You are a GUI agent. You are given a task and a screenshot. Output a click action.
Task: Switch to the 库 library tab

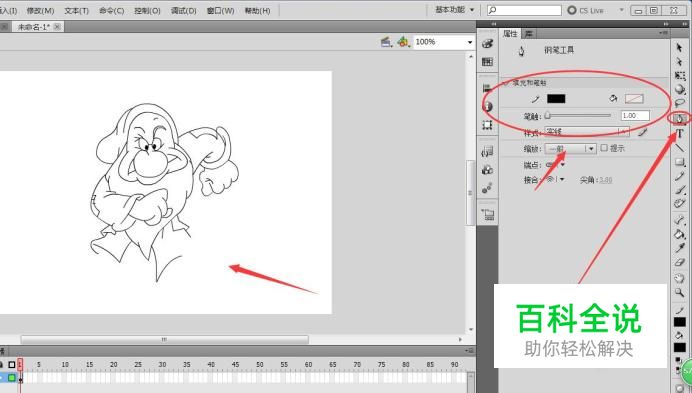529,34
